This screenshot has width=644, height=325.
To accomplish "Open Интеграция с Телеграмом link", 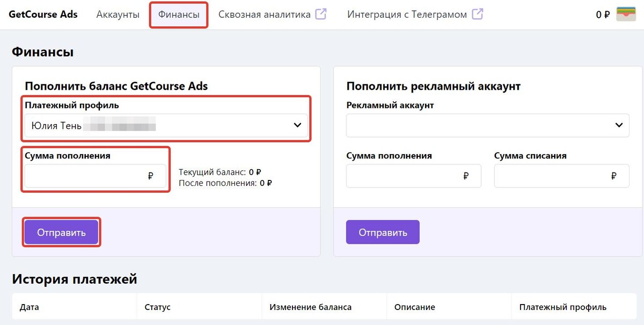I will [x=407, y=15].
